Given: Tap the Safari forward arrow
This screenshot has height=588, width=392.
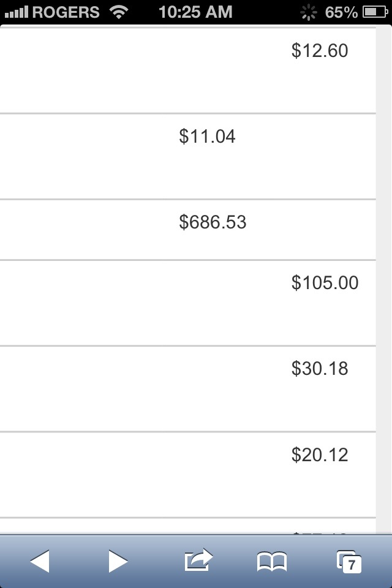Looking at the screenshot, I should click(118, 562).
